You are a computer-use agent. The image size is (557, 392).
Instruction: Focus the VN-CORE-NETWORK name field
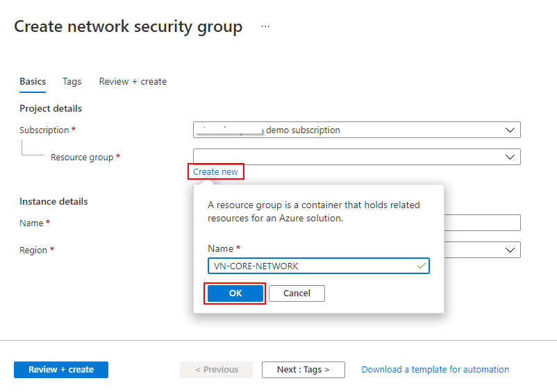pos(313,266)
